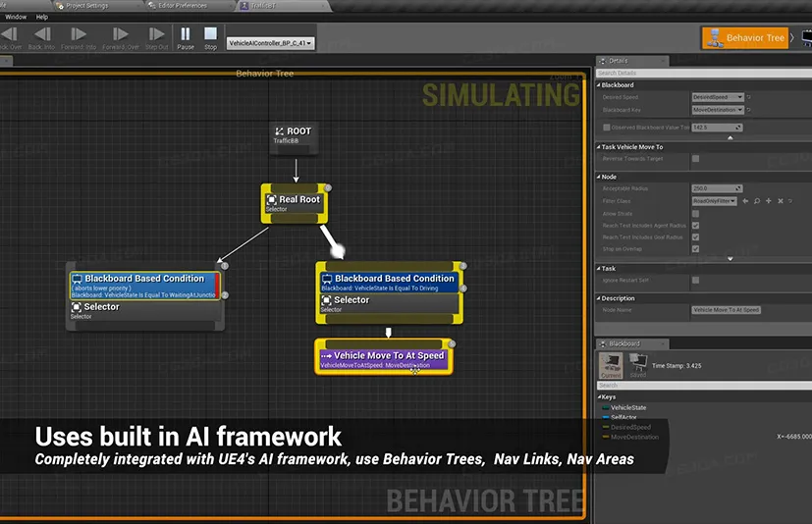Click the Time Stamp: 3.425 text
This screenshot has height=524, width=812.
point(677,366)
